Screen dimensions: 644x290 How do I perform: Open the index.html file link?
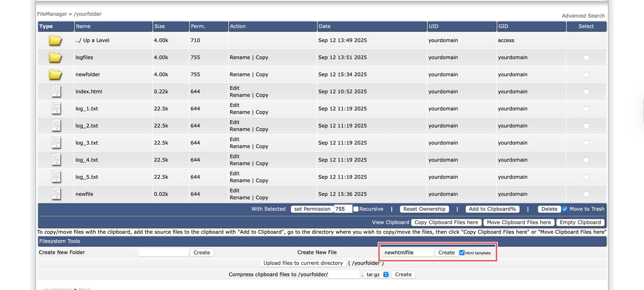(x=89, y=92)
